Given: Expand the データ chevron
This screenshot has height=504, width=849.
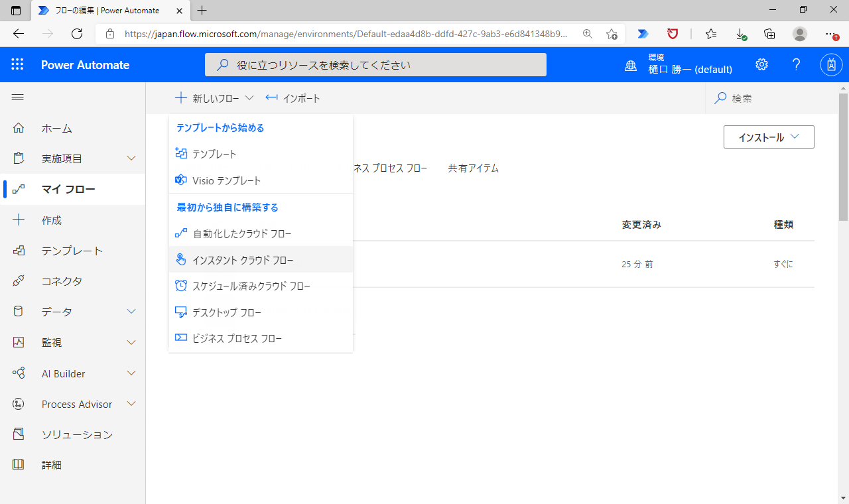Looking at the screenshot, I should pos(131,312).
